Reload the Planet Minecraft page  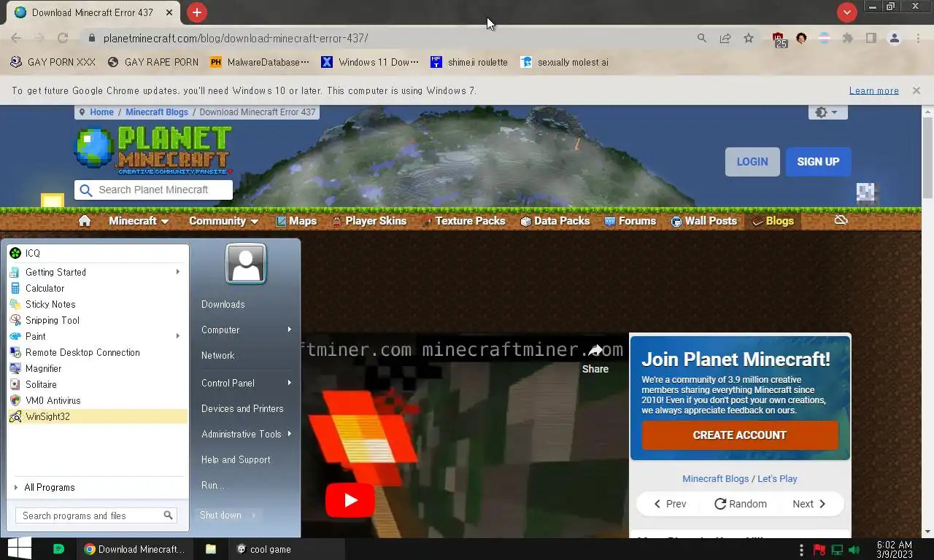click(x=63, y=38)
